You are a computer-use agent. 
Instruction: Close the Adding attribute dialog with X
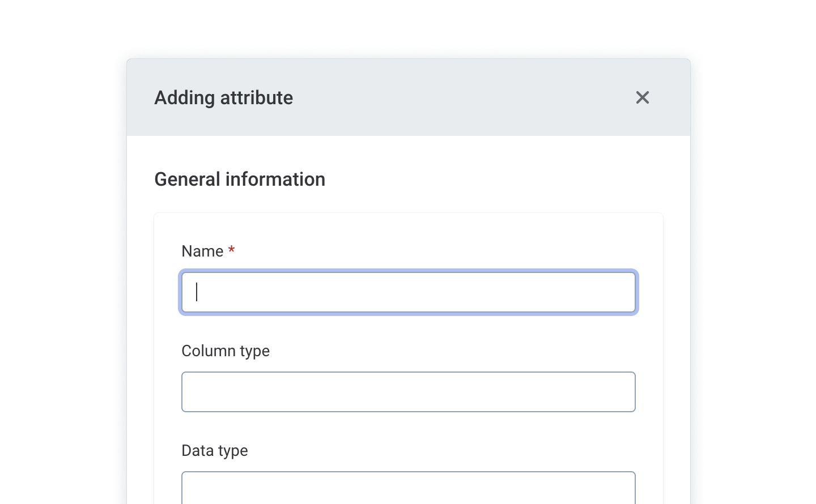tap(642, 97)
